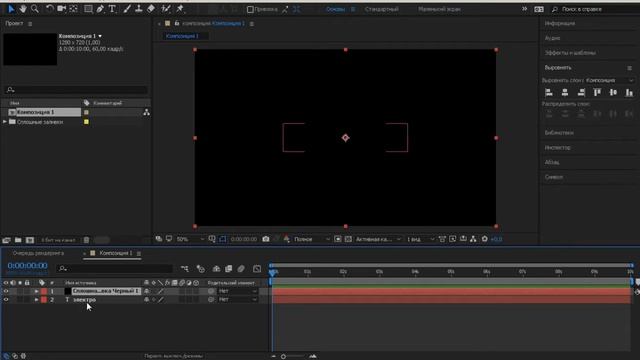Switch to the Render Queue tab
Image resolution: width=640 pixels, height=360 pixels.
click(x=38, y=253)
